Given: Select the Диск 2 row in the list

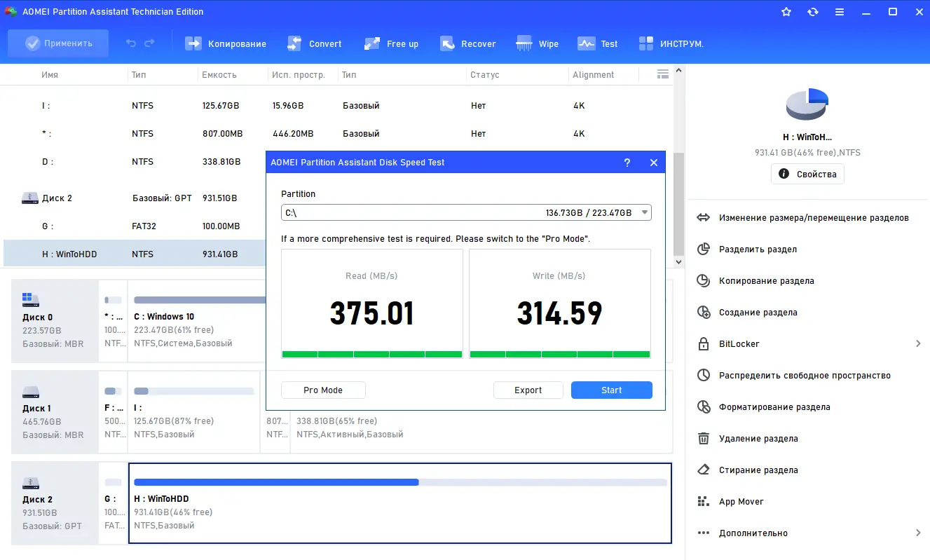Looking at the screenshot, I should point(135,198).
